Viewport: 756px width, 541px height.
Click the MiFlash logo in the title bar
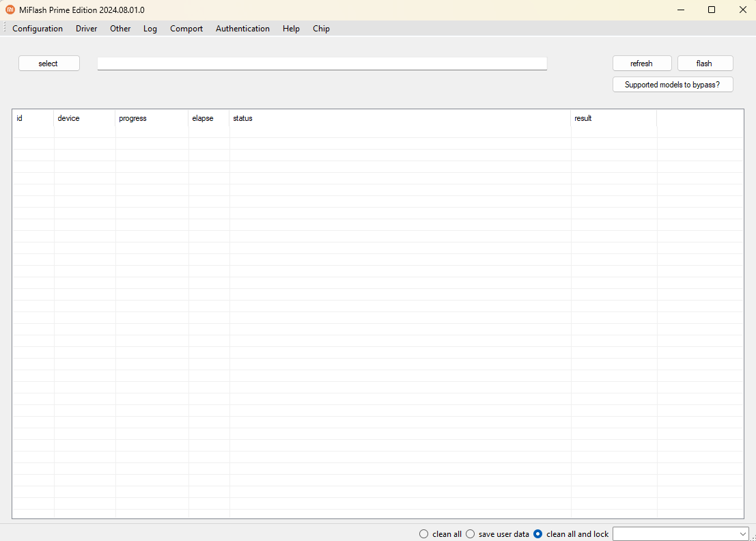click(x=10, y=10)
